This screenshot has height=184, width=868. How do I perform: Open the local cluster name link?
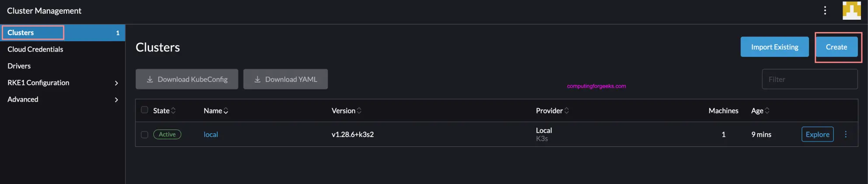pyautogui.click(x=211, y=134)
